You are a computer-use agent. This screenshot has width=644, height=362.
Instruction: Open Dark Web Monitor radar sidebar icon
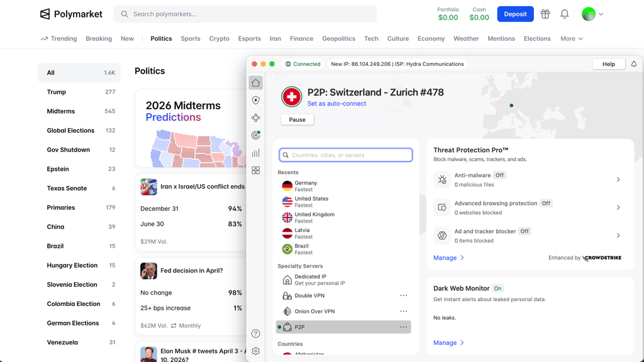(x=255, y=135)
